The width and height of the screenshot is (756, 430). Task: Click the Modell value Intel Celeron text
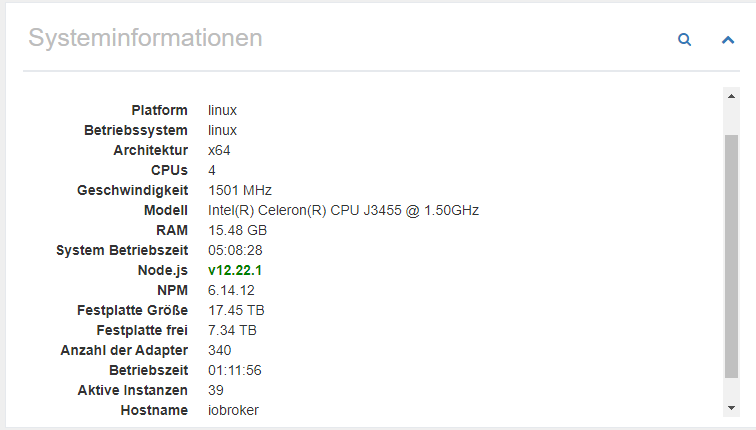click(x=343, y=211)
